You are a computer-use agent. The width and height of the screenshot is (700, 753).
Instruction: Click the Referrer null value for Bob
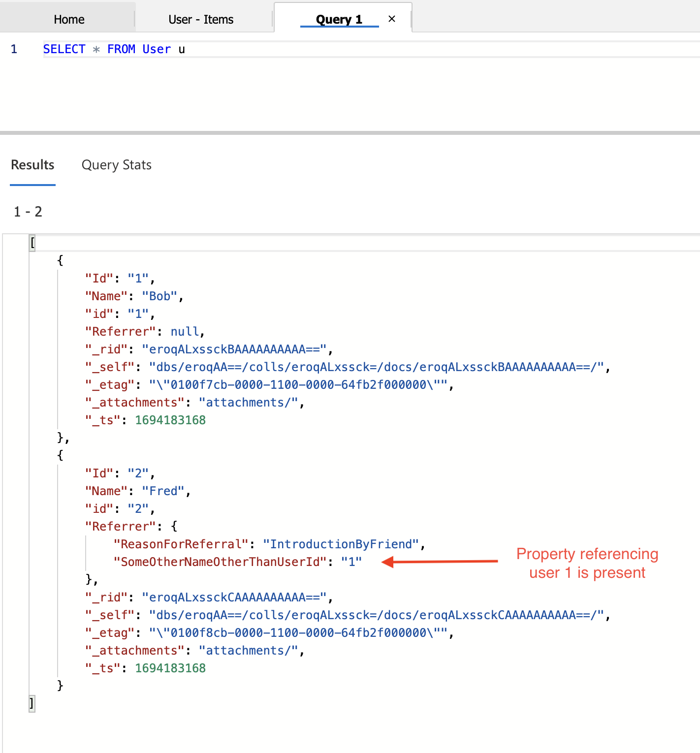click(x=185, y=331)
